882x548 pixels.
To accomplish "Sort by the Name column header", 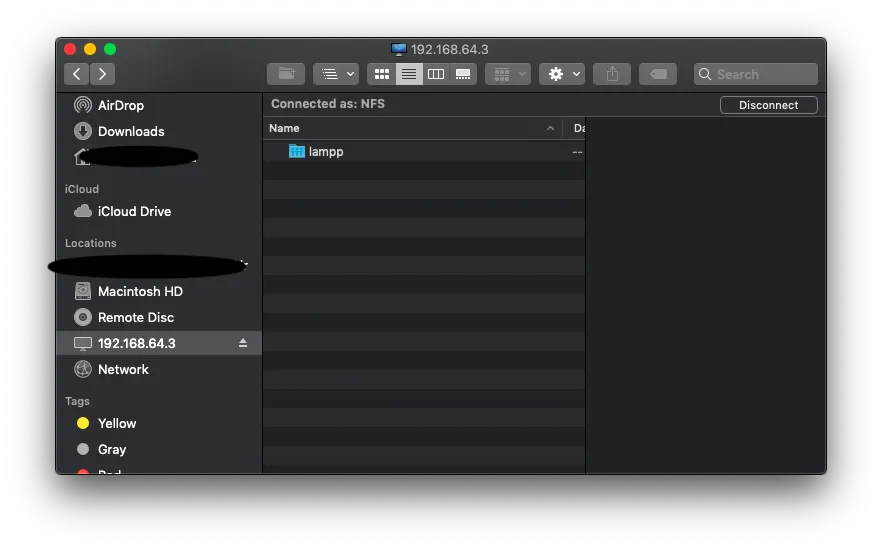I will [x=413, y=128].
